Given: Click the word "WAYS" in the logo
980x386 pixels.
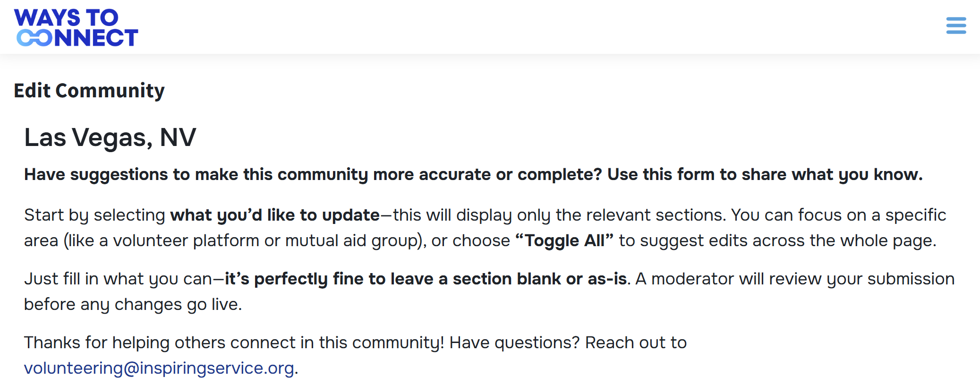Looking at the screenshot, I should (x=47, y=18).
